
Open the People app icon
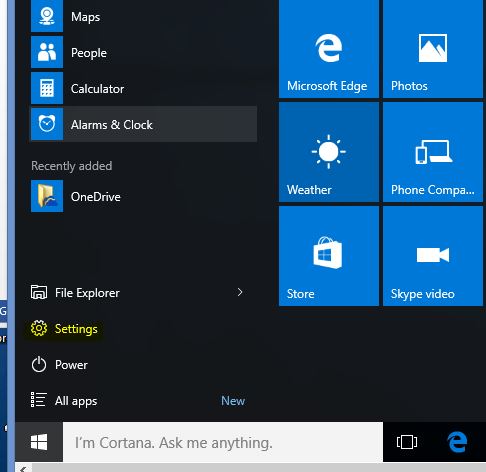pyautogui.click(x=47, y=52)
